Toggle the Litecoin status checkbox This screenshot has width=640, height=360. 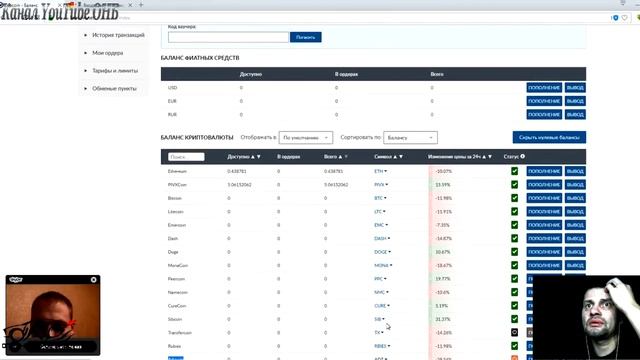click(x=514, y=211)
